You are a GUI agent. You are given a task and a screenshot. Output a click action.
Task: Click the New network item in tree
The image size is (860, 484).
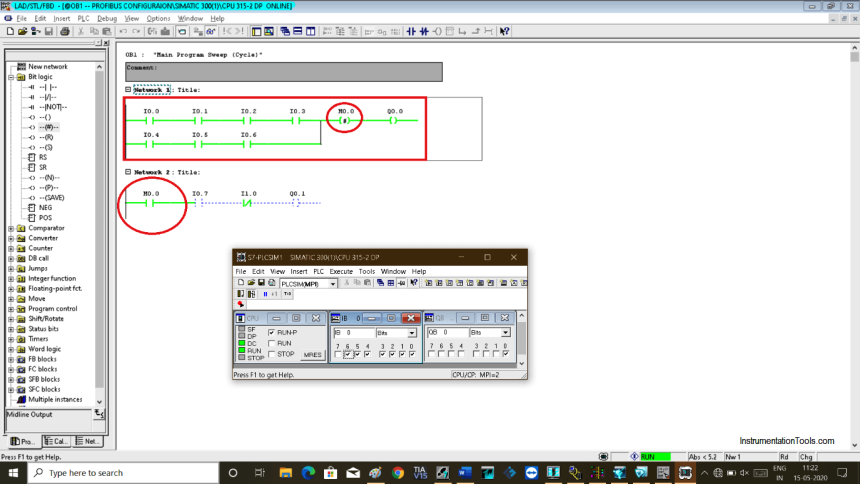click(43, 66)
